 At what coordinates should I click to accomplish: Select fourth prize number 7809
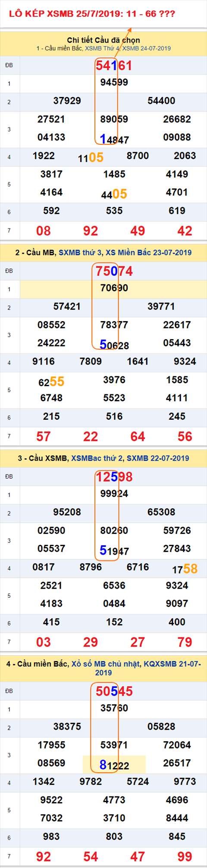tap(91, 362)
